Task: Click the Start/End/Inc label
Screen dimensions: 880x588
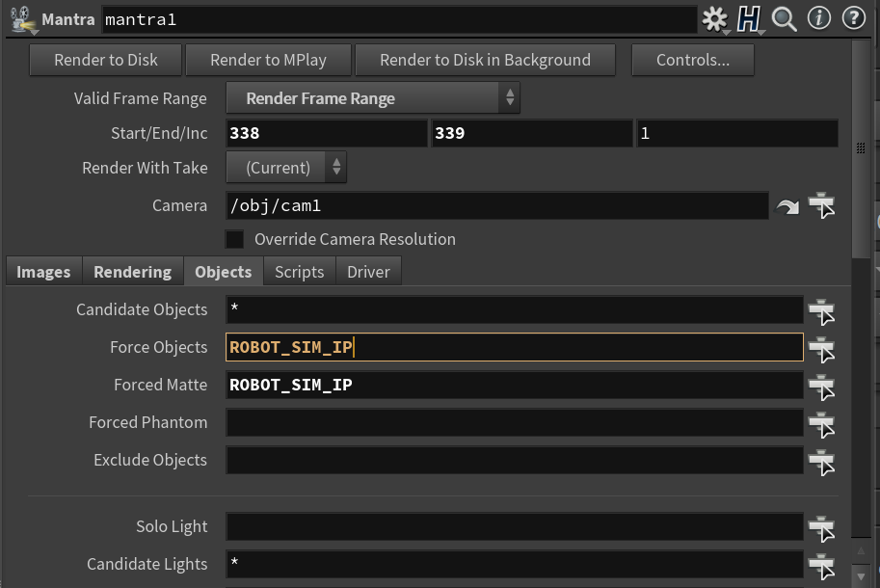Action: [x=159, y=133]
